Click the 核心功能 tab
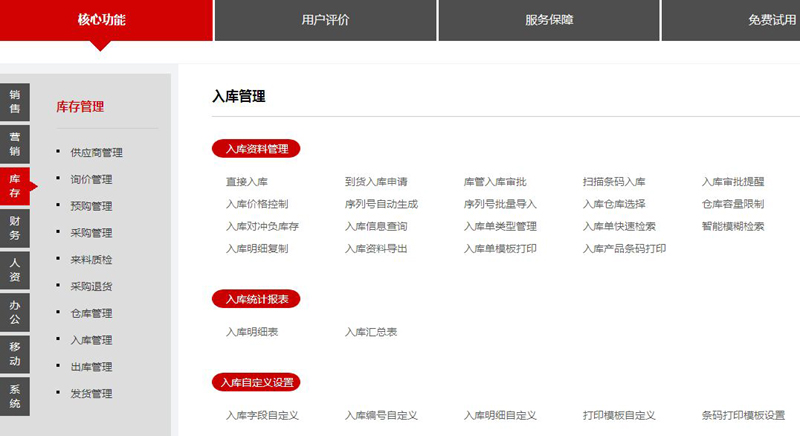The width and height of the screenshot is (800, 436). point(102,20)
